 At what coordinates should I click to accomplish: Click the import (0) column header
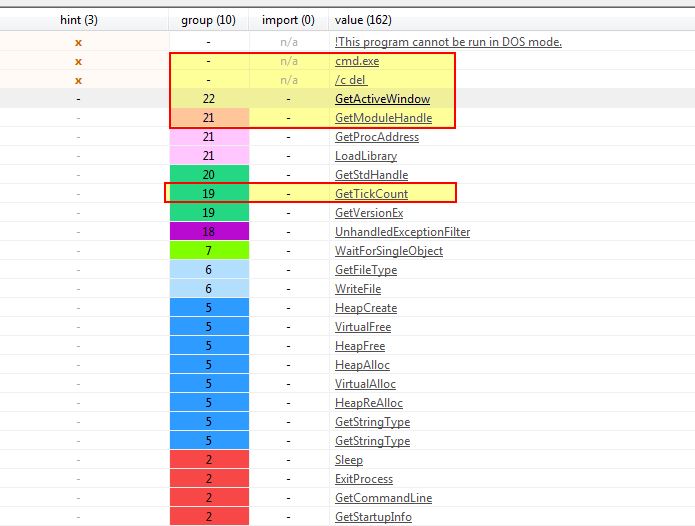point(288,20)
